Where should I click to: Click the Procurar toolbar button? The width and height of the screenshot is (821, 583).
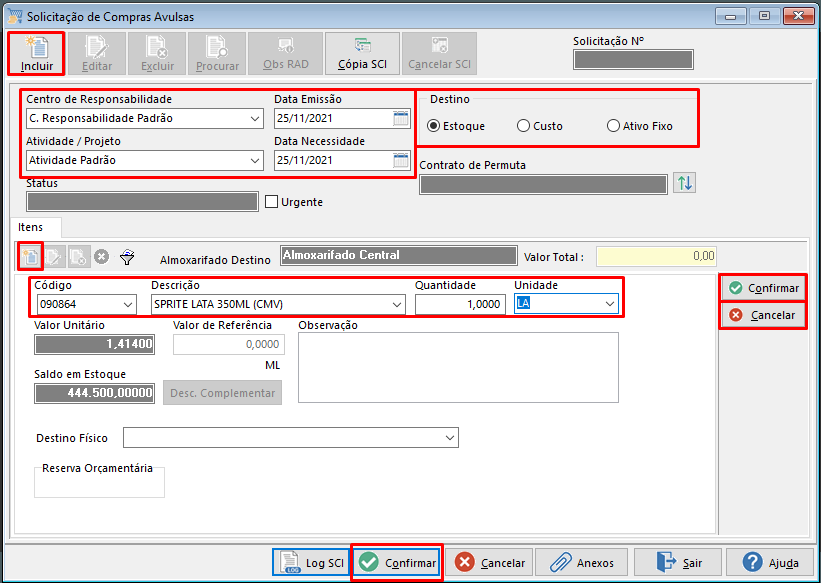pos(217,53)
